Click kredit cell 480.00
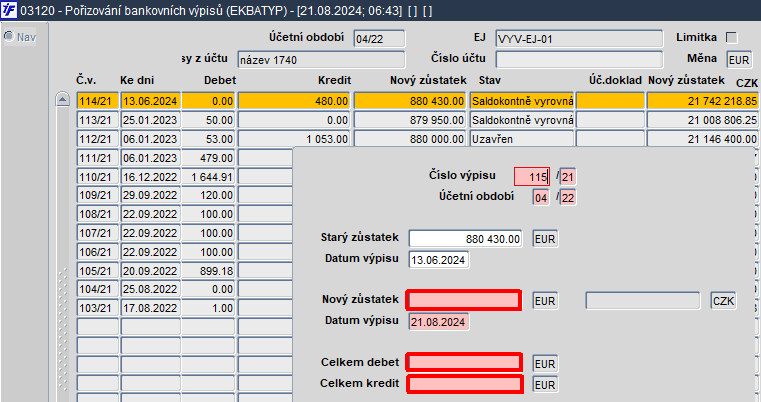Viewport: 761px width, 402px height. coord(294,101)
